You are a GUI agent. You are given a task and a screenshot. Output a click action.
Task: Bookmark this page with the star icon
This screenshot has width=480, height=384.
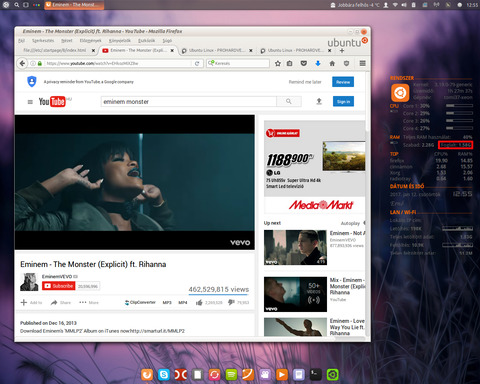pos(278,63)
